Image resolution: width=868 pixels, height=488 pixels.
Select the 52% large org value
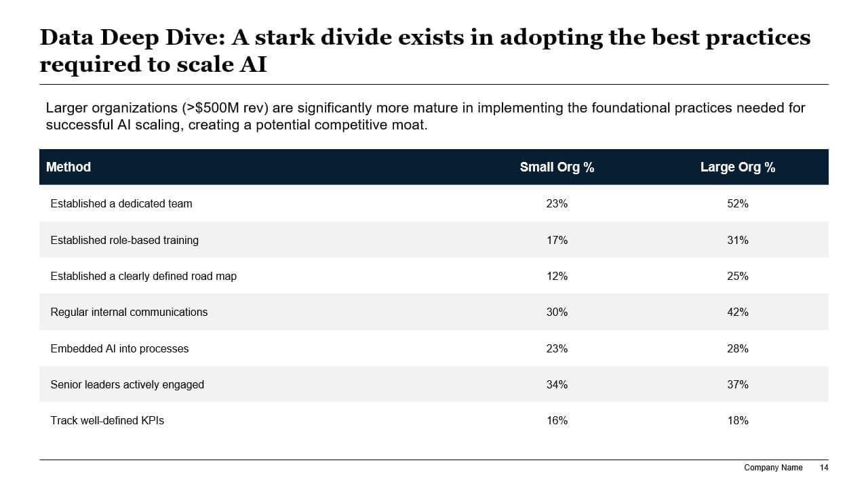(x=738, y=203)
